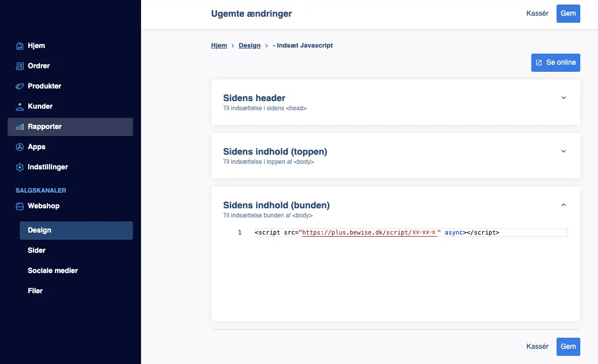The height and width of the screenshot is (364, 598).
Task: Select the Design submenu item
Action: [x=76, y=231]
